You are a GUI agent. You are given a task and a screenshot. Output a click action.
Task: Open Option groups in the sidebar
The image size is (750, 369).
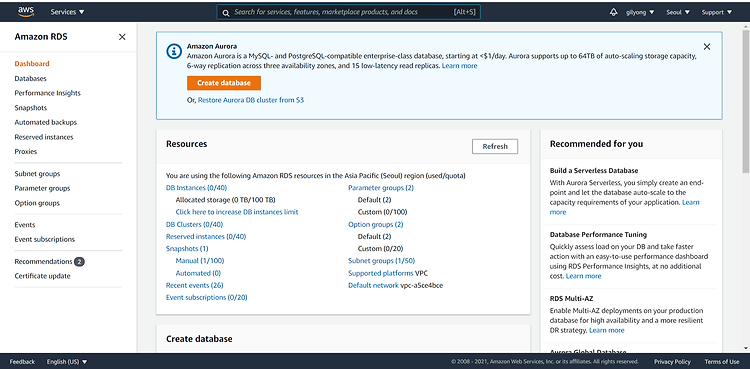(x=37, y=203)
